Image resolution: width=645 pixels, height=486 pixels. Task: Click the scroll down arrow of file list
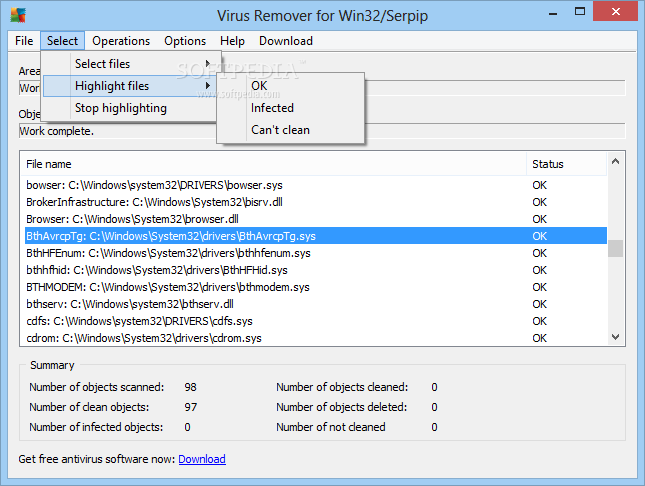pyautogui.click(x=615, y=337)
